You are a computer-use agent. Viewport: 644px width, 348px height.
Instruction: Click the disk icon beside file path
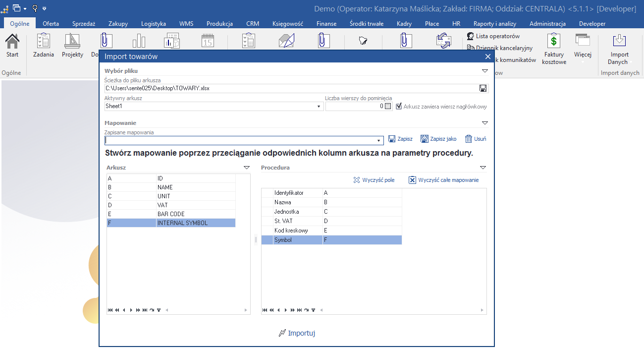click(x=483, y=88)
